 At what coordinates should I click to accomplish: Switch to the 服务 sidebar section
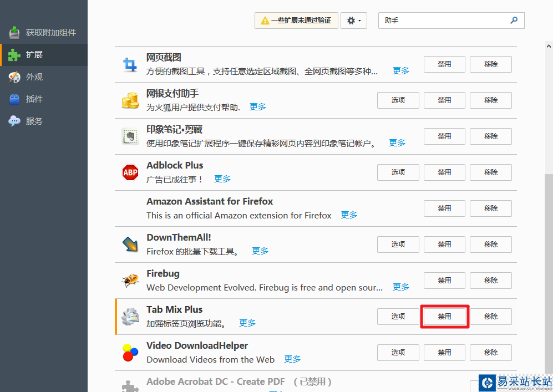(x=44, y=121)
